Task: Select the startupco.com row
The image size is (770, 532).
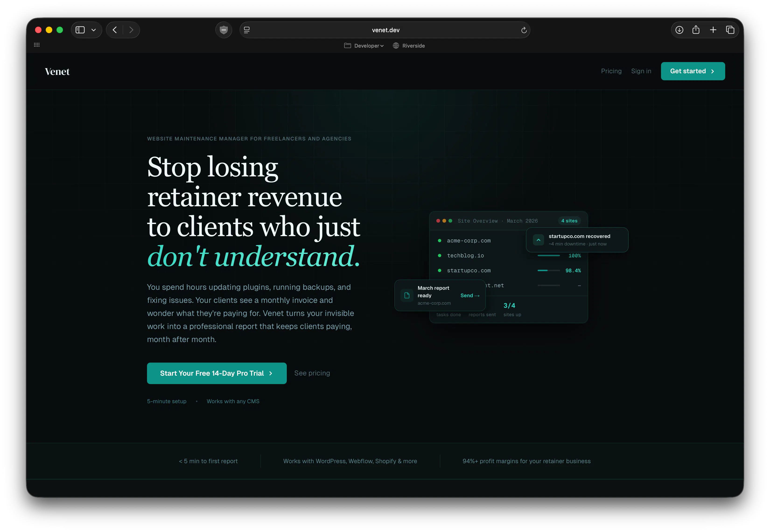Action: 508,270
